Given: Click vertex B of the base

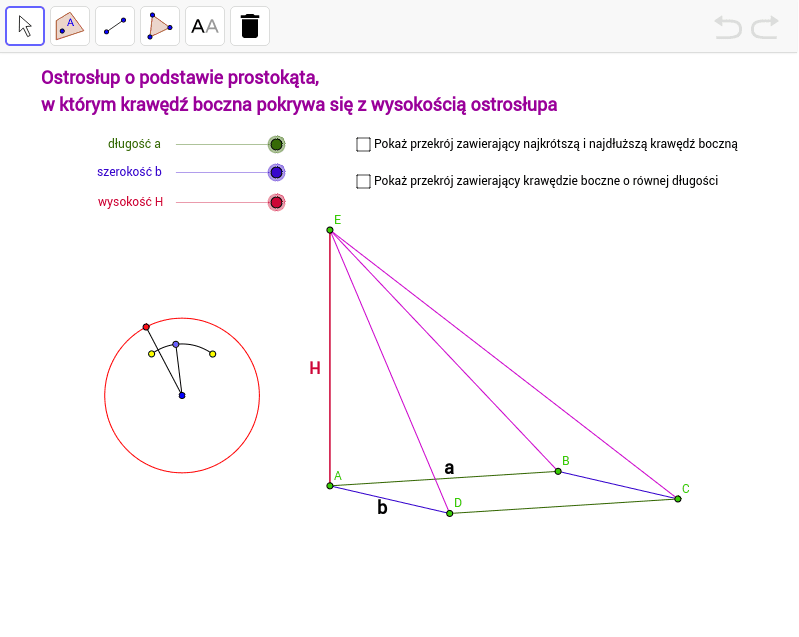Looking at the screenshot, I should coord(558,471).
